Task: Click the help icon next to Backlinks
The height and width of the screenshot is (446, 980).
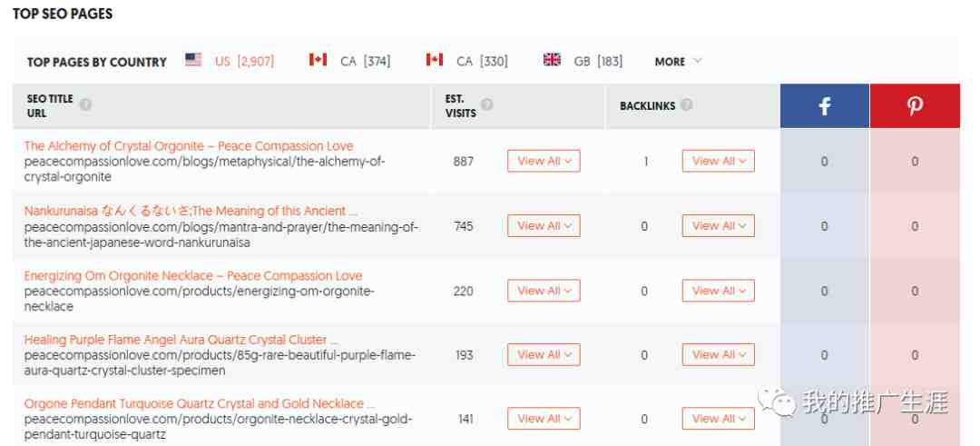Action: (687, 105)
